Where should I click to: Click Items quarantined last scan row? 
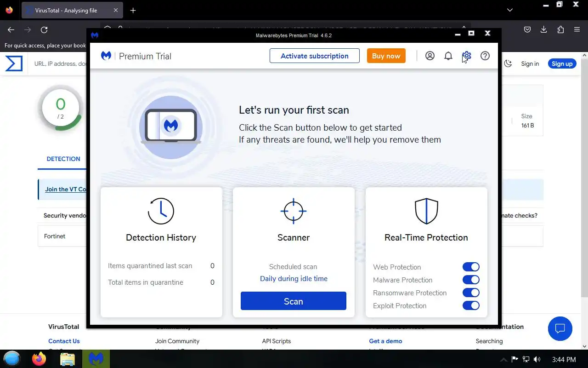(x=161, y=266)
